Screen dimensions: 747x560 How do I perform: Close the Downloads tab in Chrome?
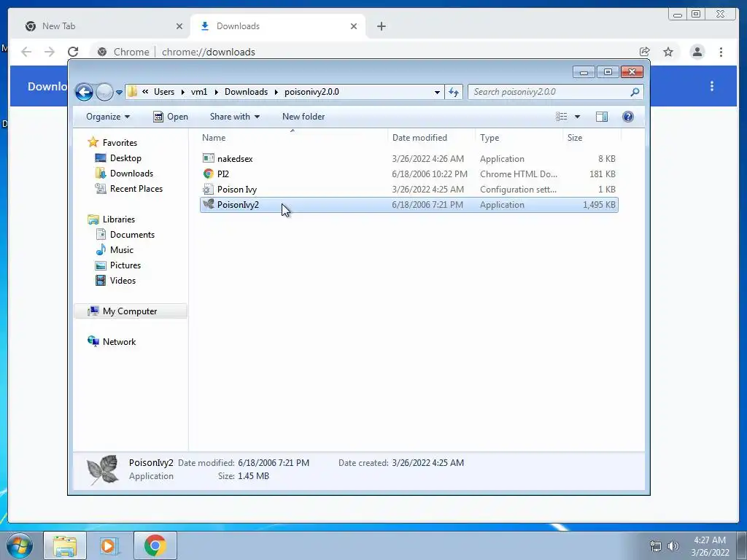click(354, 26)
